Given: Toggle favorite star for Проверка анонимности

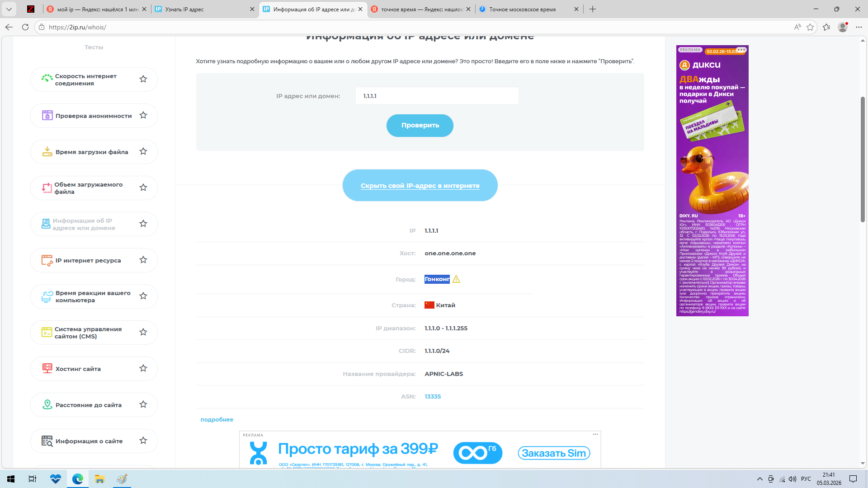Looking at the screenshot, I should (143, 115).
